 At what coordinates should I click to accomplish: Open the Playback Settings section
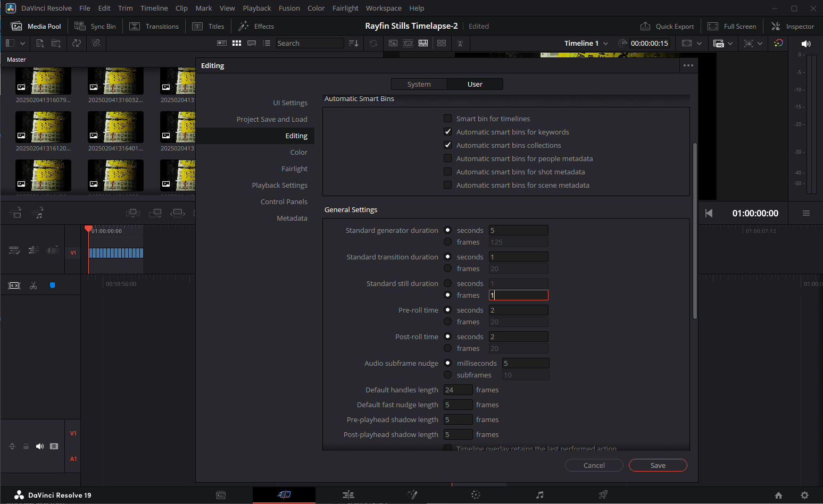pyautogui.click(x=279, y=185)
